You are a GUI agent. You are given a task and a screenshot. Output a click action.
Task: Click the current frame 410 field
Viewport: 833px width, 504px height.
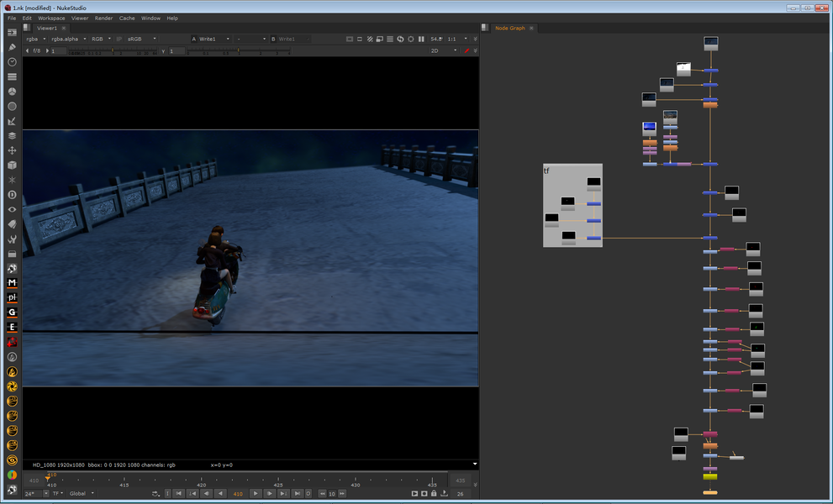point(238,493)
